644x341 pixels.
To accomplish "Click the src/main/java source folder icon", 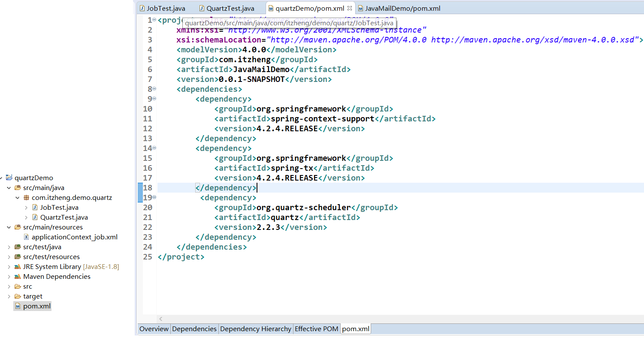I will [x=18, y=187].
